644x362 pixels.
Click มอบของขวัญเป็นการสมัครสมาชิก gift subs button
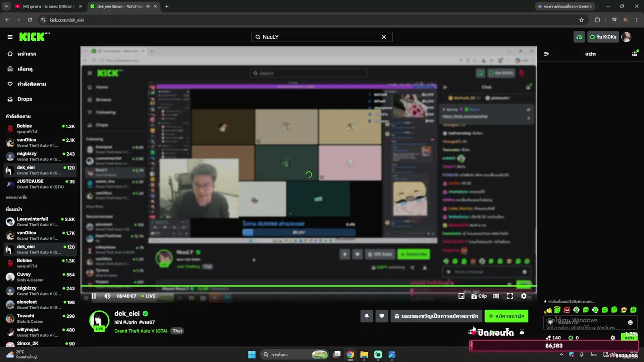[436, 316]
